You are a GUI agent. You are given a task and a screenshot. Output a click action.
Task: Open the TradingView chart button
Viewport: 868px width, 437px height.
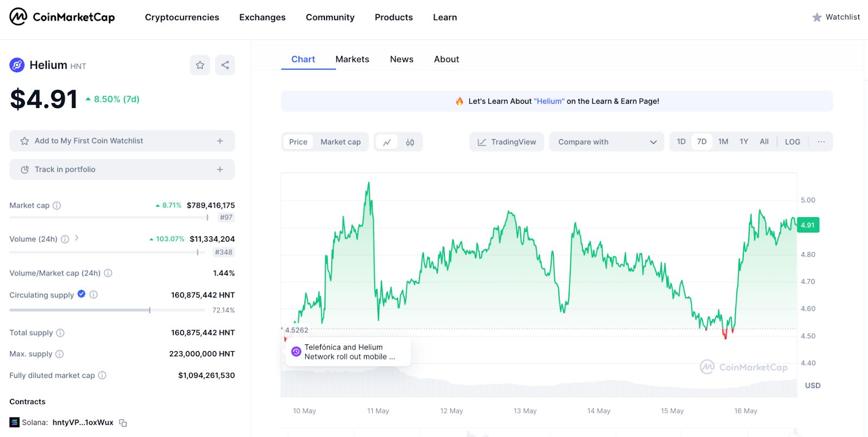(507, 142)
